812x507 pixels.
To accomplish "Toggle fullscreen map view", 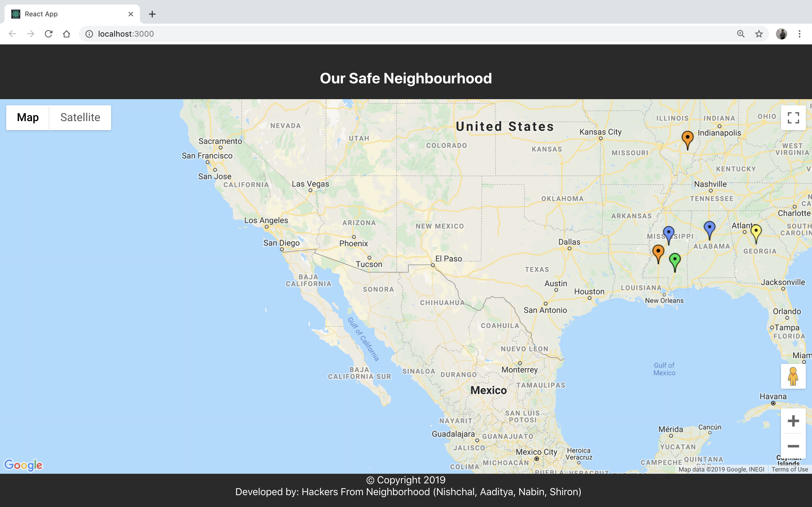I will [793, 118].
